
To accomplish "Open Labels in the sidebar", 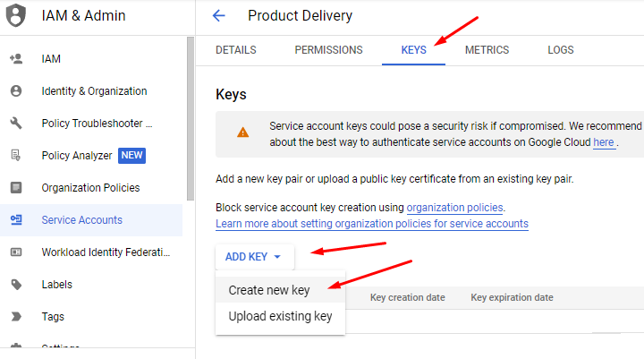I will tap(56, 284).
